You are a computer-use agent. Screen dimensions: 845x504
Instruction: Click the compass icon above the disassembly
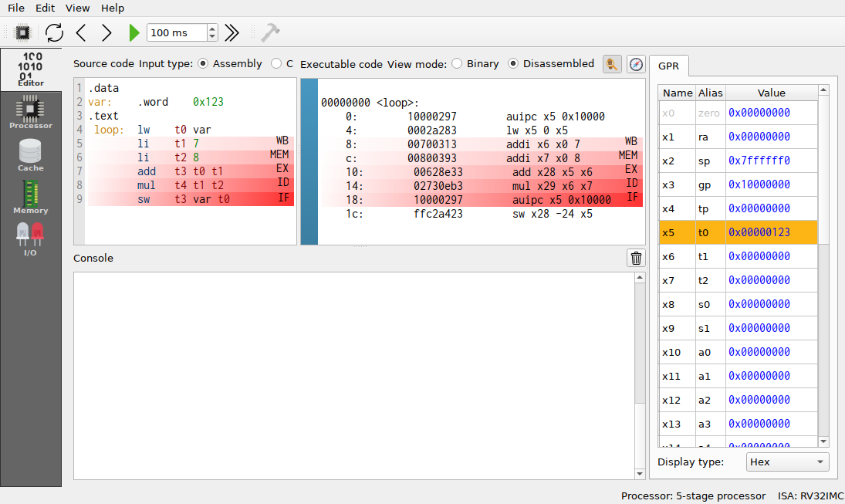click(x=636, y=64)
